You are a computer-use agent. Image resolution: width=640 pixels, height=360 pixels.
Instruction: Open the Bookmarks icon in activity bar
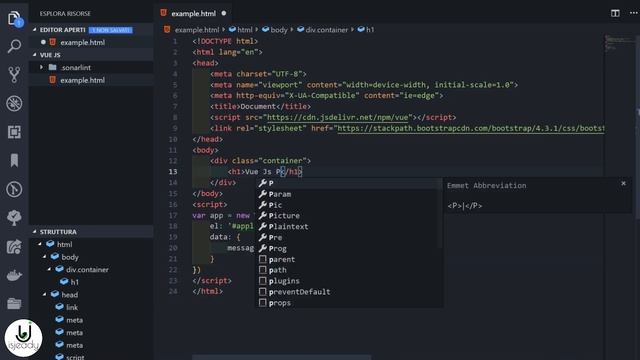click(14, 160)
